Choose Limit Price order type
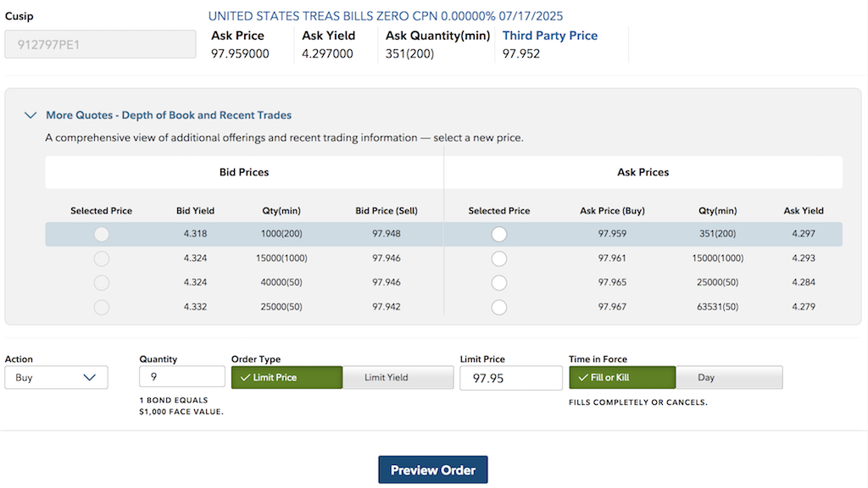Viewport: 868px width, 488px height. [x=287, y=378]
